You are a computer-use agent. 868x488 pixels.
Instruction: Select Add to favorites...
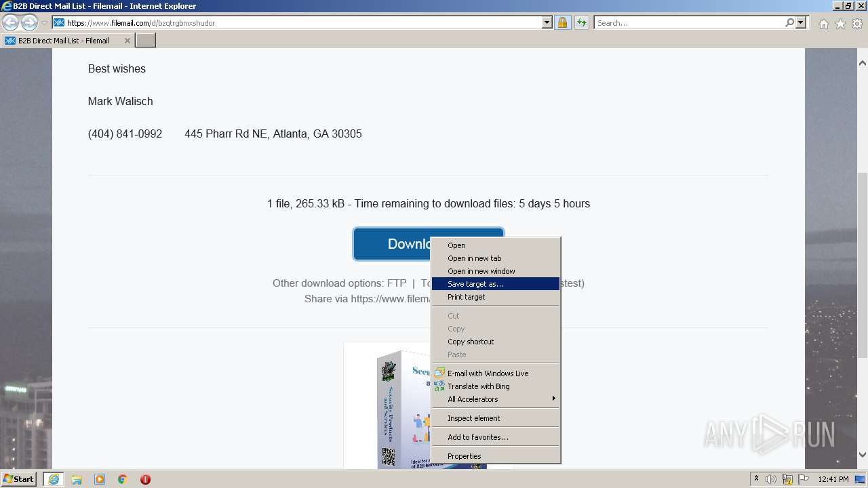point(496,437)
